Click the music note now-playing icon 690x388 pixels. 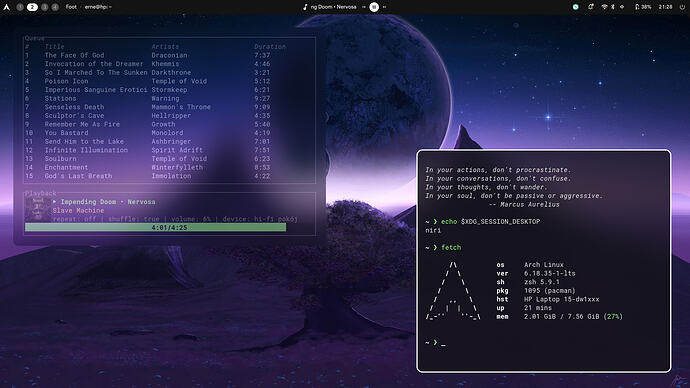pyautogui.click(x=305, y=7)
